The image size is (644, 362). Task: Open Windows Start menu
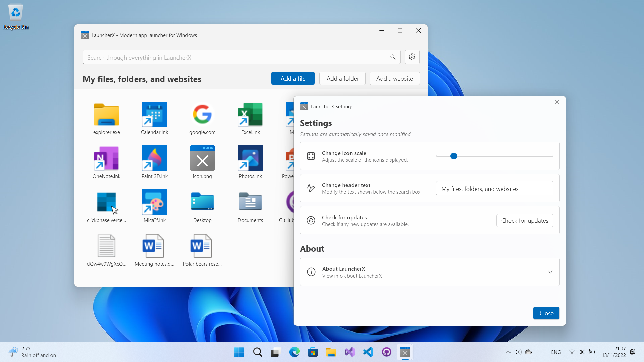coord(239,352)
